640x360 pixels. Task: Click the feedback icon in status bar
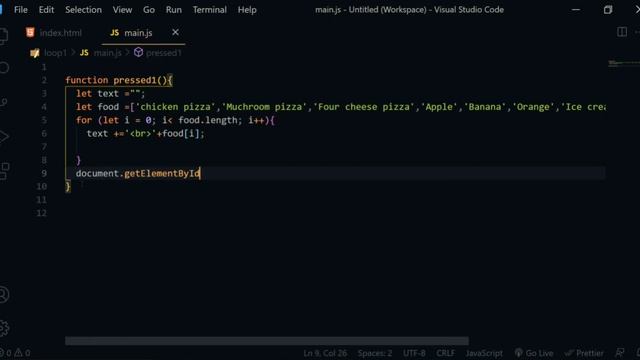[620, 353]
